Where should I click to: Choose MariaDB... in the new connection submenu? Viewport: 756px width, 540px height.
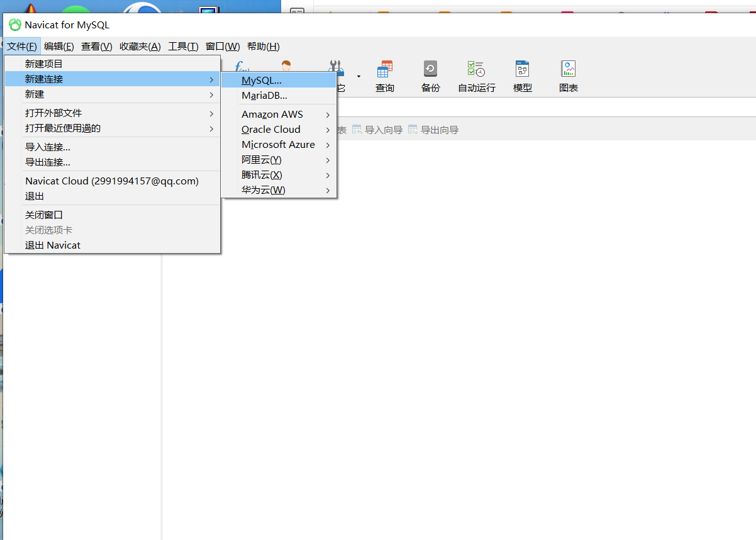point(279,96)
